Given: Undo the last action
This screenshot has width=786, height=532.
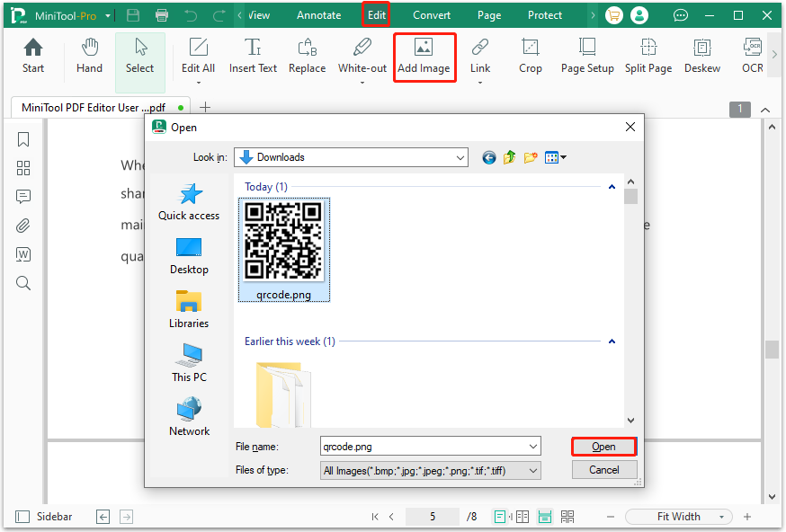Looking at the screenshot, I should click(191, 15).
